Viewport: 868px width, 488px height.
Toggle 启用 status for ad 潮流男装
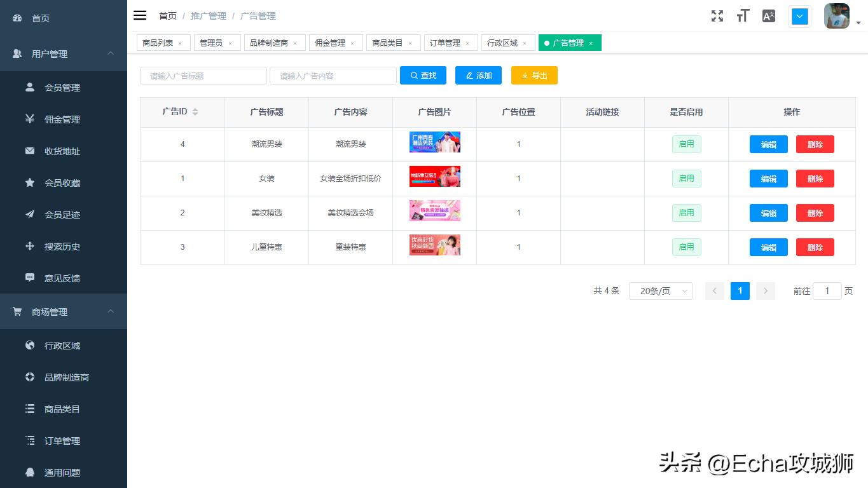[x=686, y=144]
